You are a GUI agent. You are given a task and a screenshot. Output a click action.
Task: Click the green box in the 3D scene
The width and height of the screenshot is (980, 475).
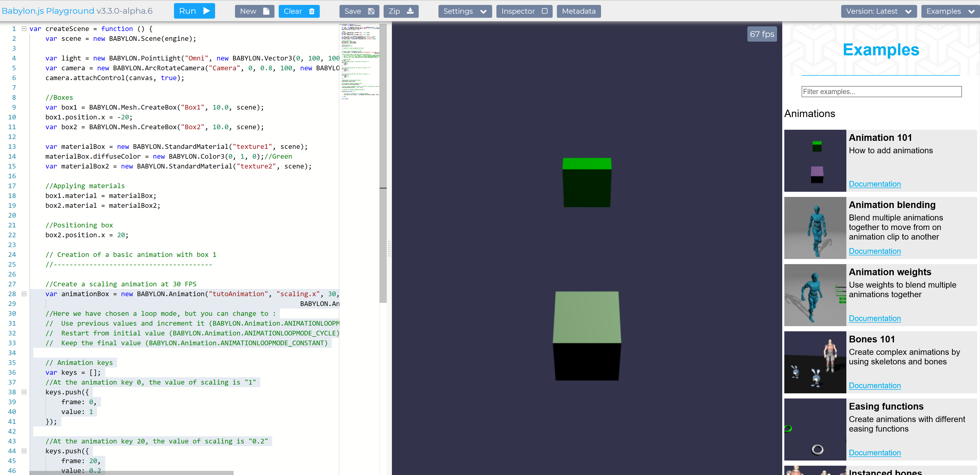pos(587,182)
